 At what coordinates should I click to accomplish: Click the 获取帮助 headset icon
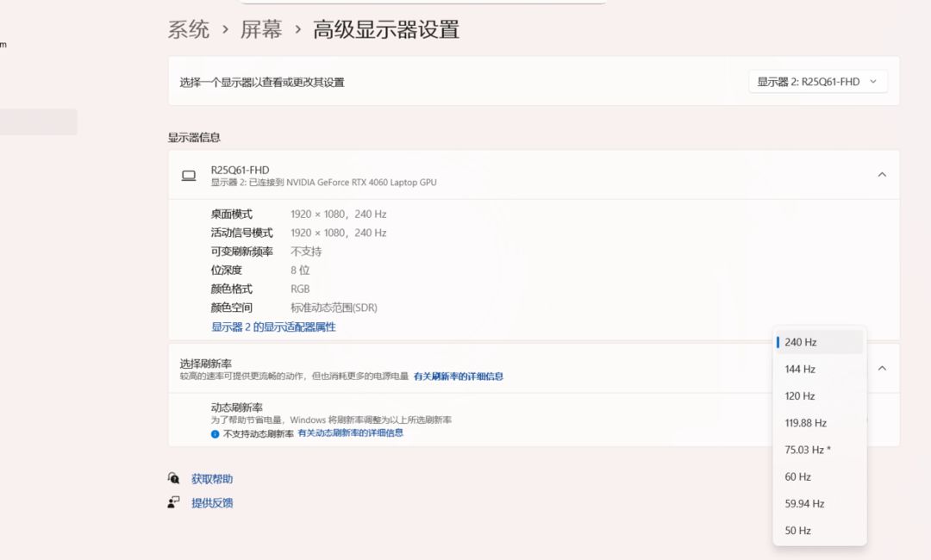coord(174,479)
